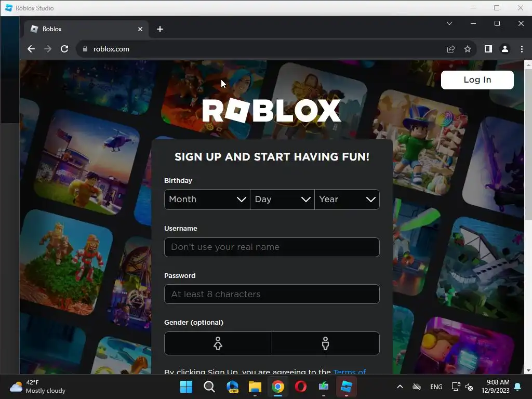Click the browser forward arrow
Viewport: 532px width, 399px height.
[48, 49]
